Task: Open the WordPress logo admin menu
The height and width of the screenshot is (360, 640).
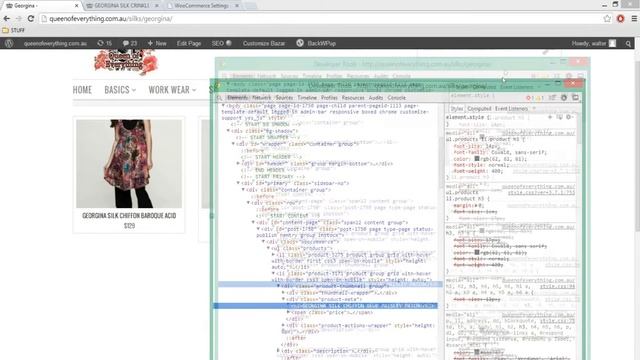Action: tap(9, 43)
